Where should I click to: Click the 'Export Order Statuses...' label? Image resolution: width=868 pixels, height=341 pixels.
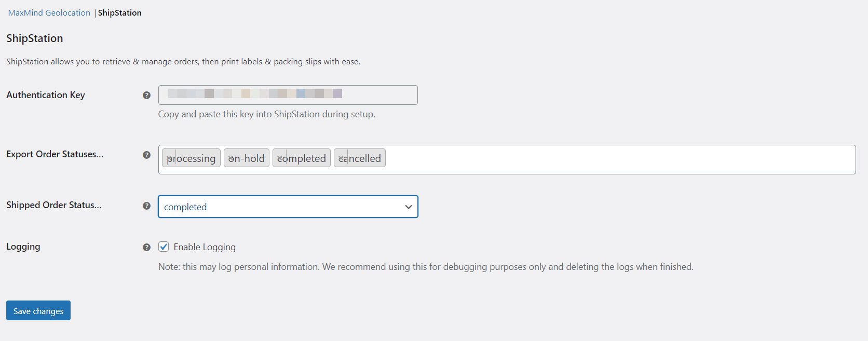55,154
